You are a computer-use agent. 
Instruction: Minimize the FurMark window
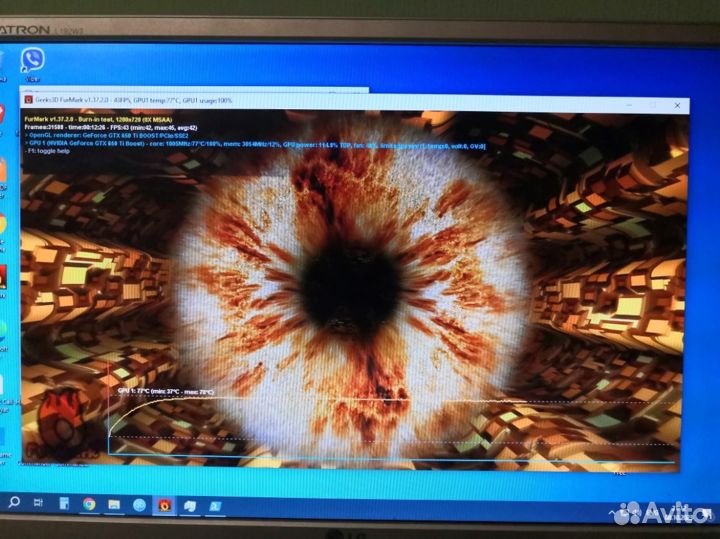point(630,105)
